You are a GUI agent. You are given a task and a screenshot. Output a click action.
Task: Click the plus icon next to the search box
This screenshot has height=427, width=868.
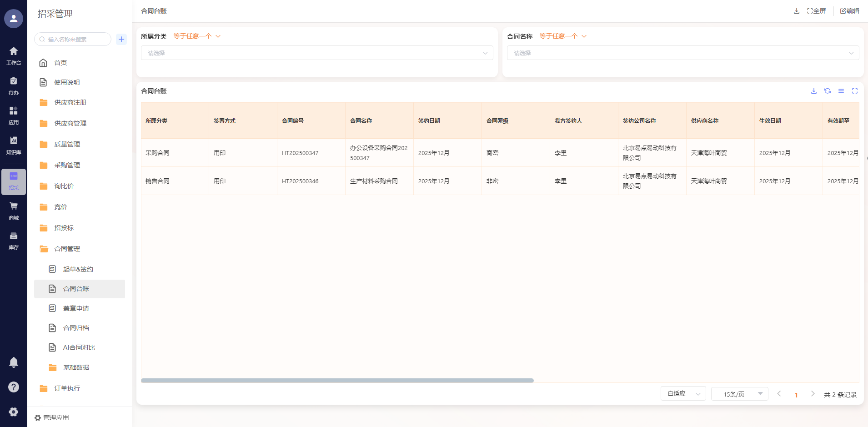(121, 39)
